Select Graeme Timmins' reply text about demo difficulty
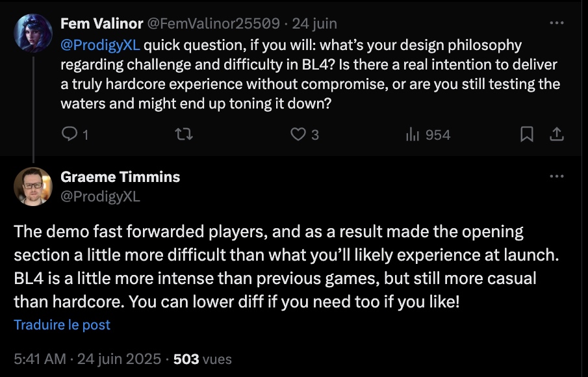The height and width of the screenshot is (377, 588). pos(287,266)
